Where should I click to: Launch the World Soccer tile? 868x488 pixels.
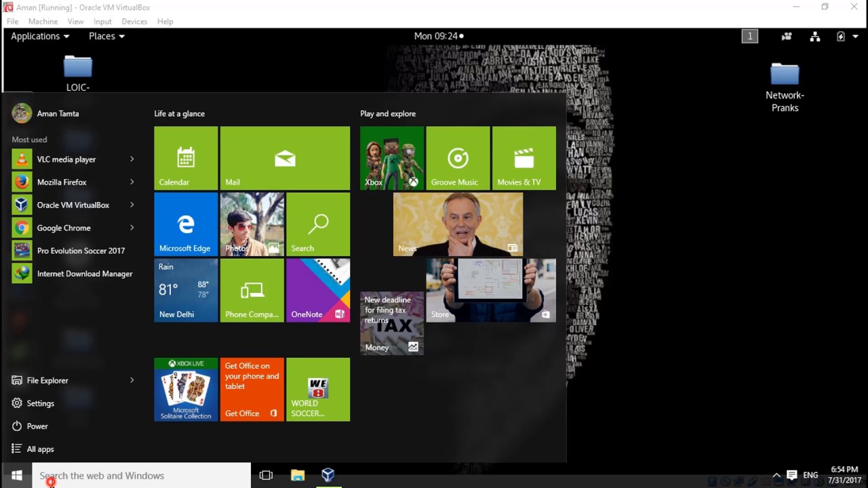pos(318,390)
